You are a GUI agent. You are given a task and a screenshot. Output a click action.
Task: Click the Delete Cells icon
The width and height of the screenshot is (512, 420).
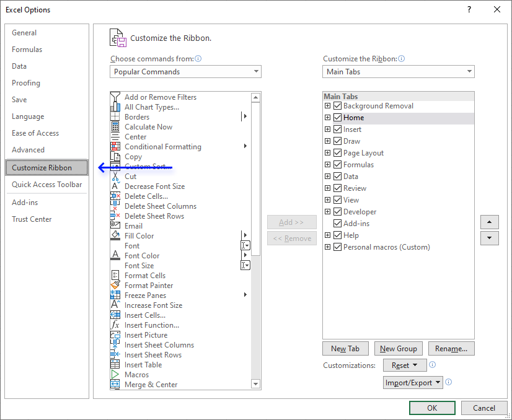[115, 196]
